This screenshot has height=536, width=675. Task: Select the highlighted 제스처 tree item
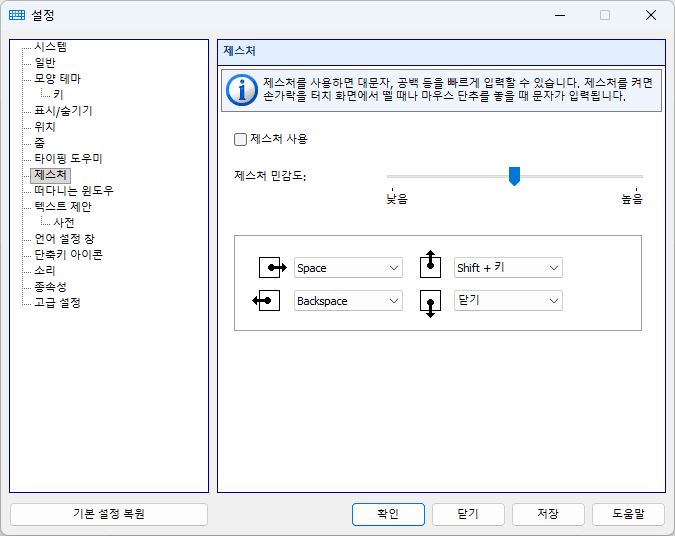click(x=50, y=175)
